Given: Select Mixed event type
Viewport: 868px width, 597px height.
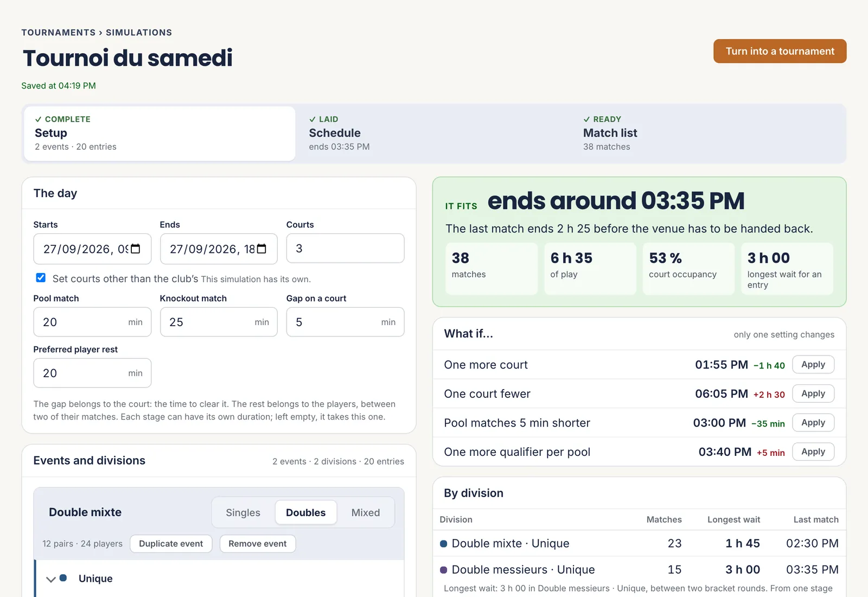Looking at the screenshot, I should [366, 512].
